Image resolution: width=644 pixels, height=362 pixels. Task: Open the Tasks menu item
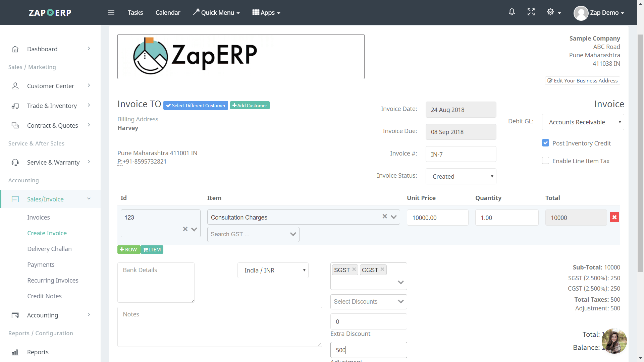135,12
